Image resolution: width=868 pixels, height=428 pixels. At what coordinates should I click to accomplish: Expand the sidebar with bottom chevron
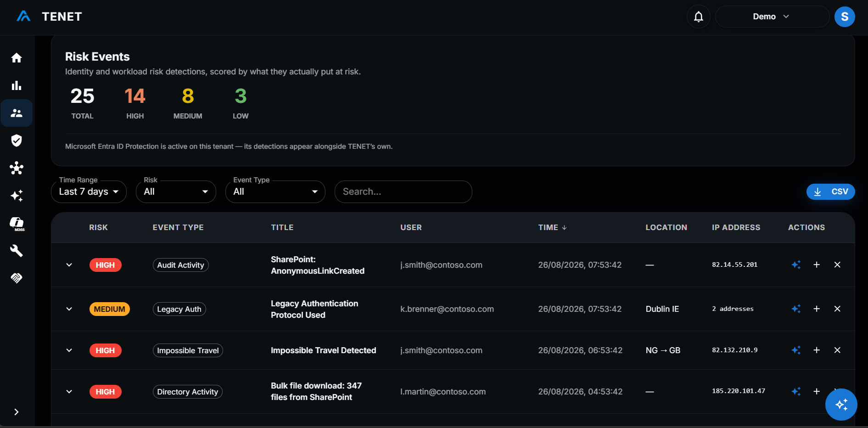[17, 412]
